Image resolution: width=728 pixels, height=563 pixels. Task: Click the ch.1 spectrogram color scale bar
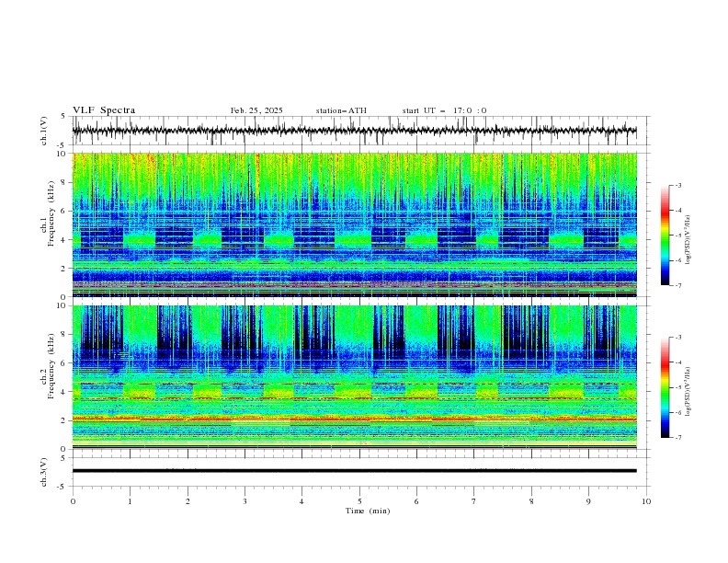(665, 235)
